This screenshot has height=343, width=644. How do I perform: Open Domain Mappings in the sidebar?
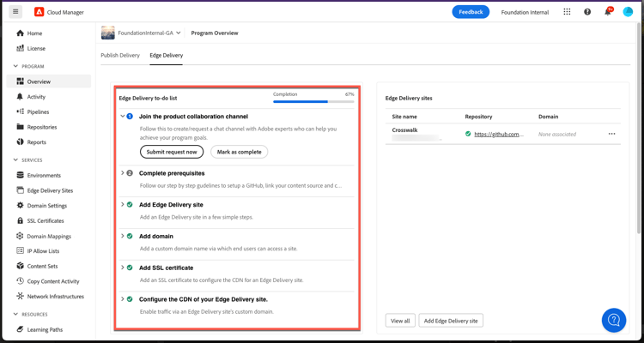tap(48, 236)
